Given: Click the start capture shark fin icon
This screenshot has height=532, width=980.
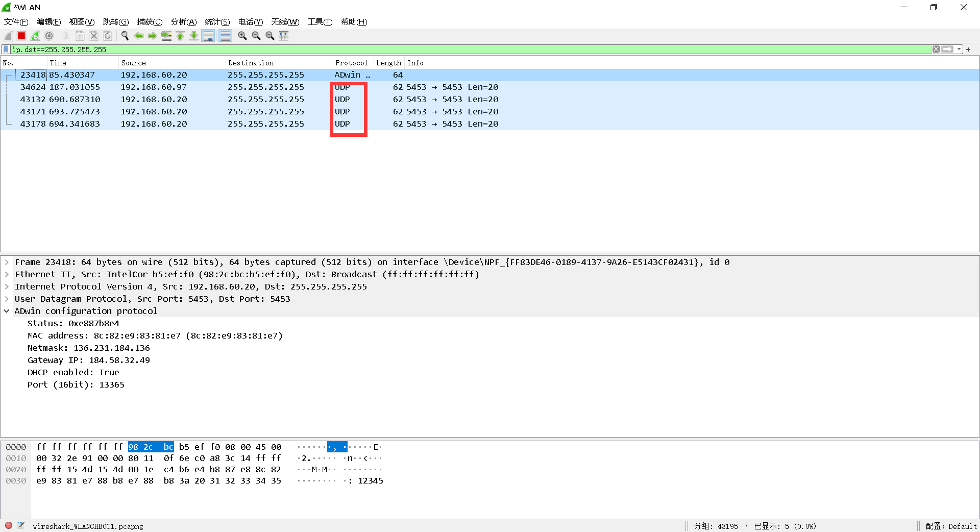Looking at the screenshot, I should tap(8, 36).
